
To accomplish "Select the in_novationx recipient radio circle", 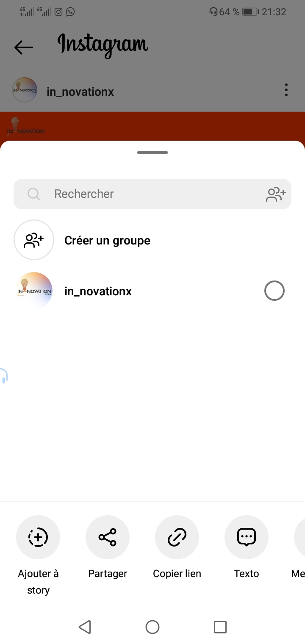I will tap(274, 291).
